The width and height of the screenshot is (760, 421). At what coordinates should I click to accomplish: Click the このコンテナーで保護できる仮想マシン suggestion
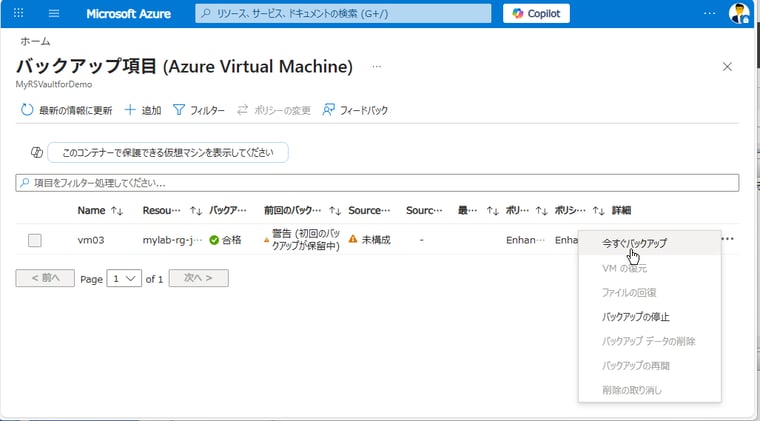(168, 153)
